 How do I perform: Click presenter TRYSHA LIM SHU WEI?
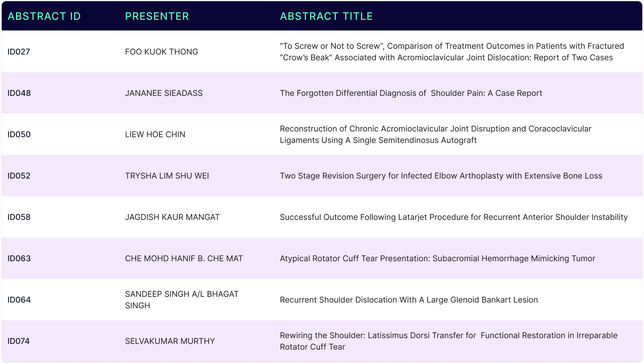point(167,176)
